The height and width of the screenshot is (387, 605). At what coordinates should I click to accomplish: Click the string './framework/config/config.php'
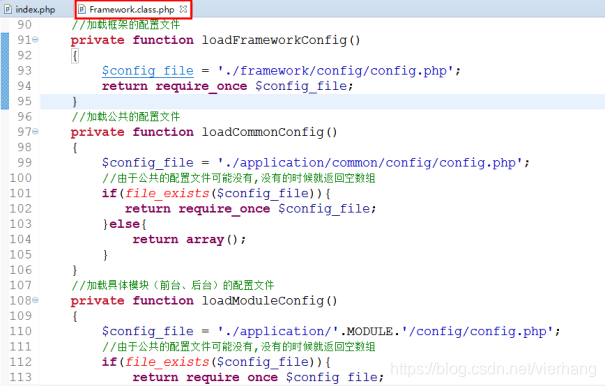point(335,71)
